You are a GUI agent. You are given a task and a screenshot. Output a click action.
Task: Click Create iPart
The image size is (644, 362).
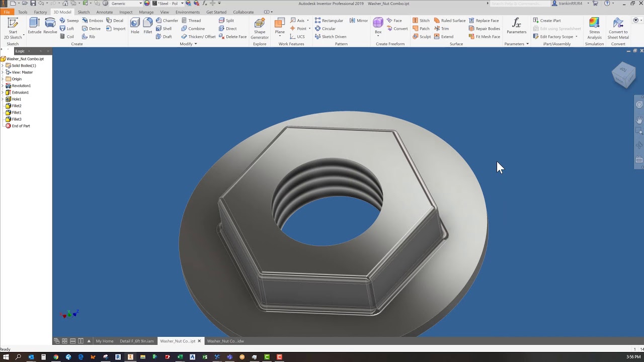[x=547, y=21]
